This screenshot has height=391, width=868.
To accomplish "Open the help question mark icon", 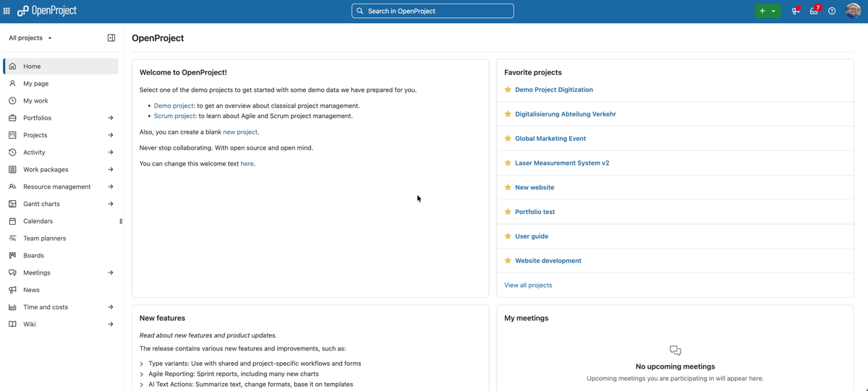I will pyautogui.click(x=832, y=11).
